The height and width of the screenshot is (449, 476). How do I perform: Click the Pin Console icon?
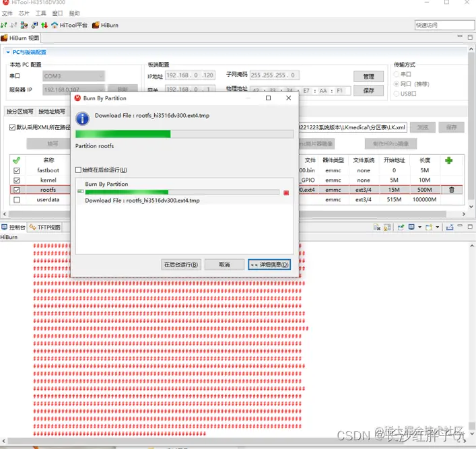tap(401, 227)
